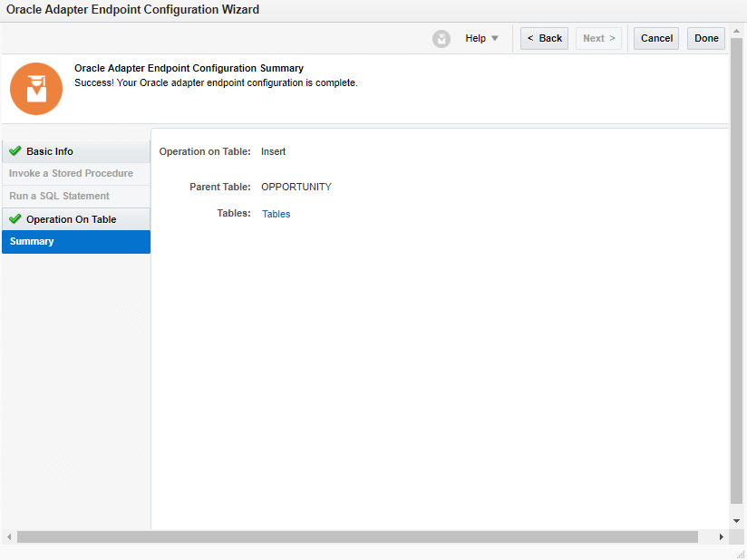Image resolution: width=747 pixels, height=560 pixels.
Task: Open the Invoke a Stored Procedure step
Action: [71, 174]
